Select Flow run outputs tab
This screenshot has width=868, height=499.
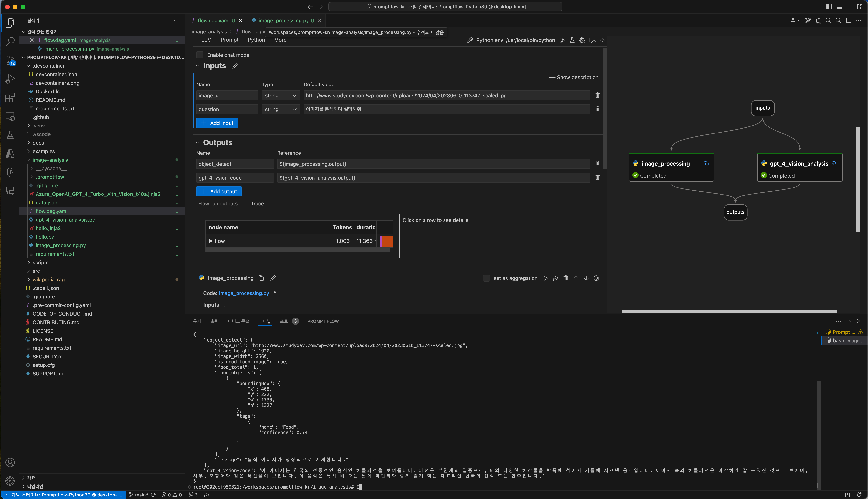218,204
